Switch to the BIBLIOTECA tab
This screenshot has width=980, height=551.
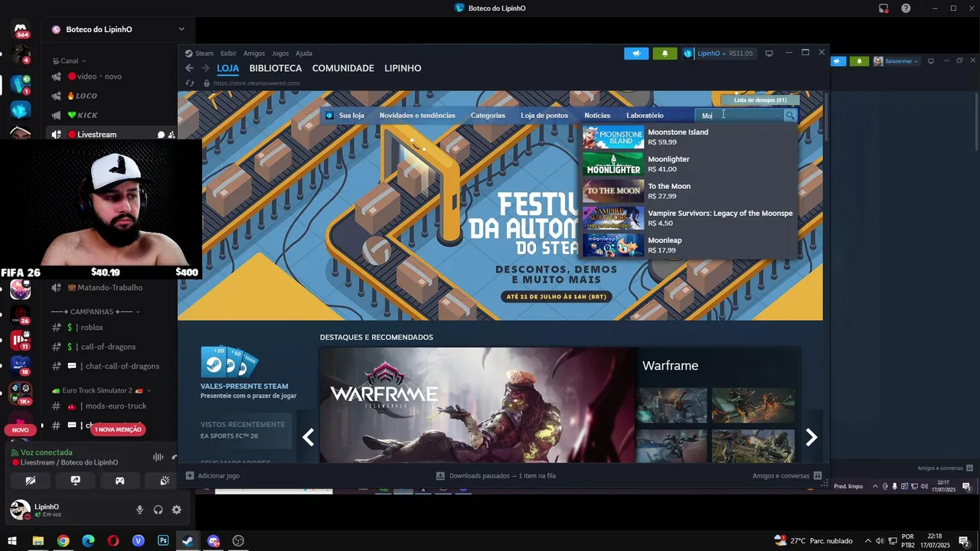[x=276, y=68]
